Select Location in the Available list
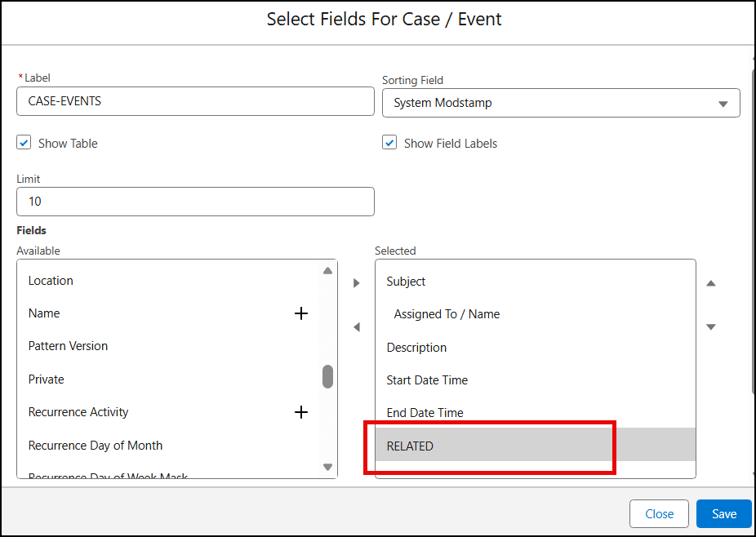 coord(51,280)
